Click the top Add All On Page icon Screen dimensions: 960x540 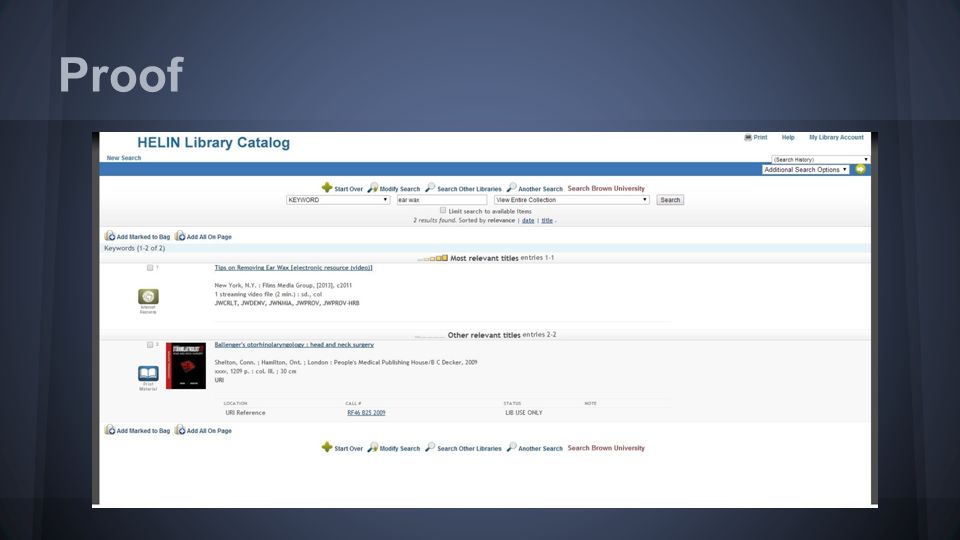180,236
